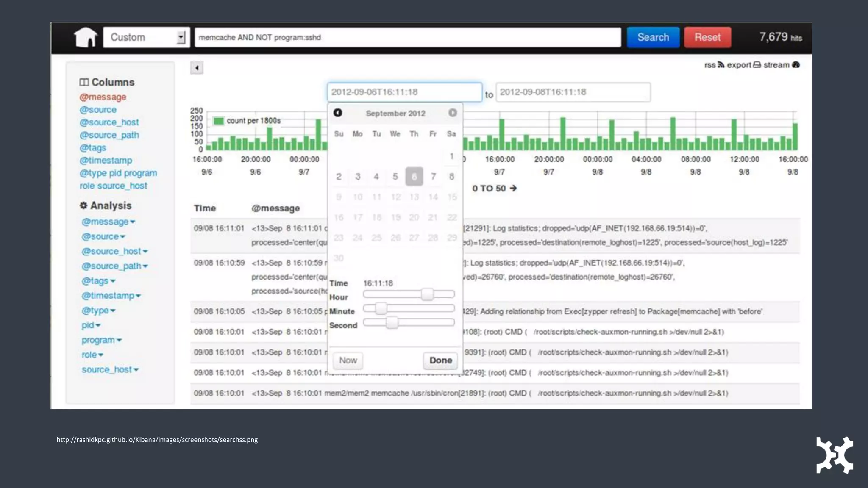Expand the role analysis dropdown
The width and height of the screenshot is (868, 488).
(92, 355)
